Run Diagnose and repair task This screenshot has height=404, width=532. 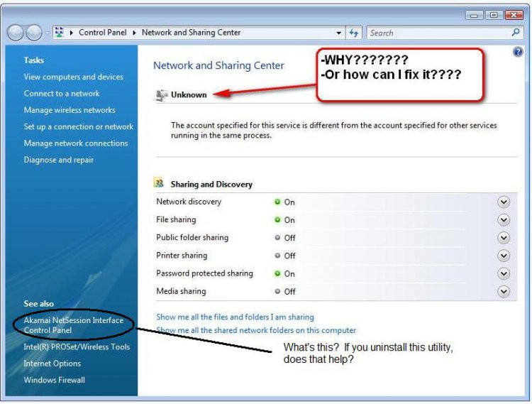58,160
